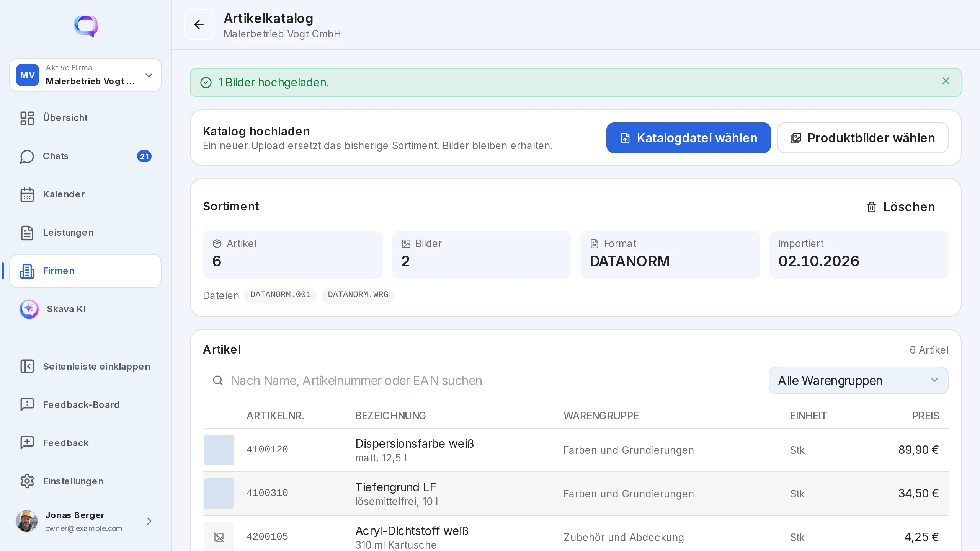Open the Feedback-Board
The width and height of the screenshot is (980, 551).
85,405
